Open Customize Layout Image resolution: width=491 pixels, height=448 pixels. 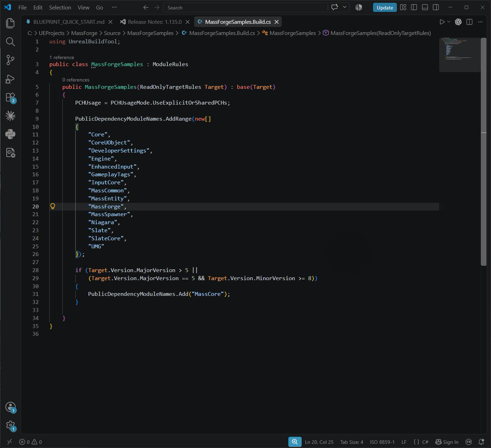click(403, 7)
